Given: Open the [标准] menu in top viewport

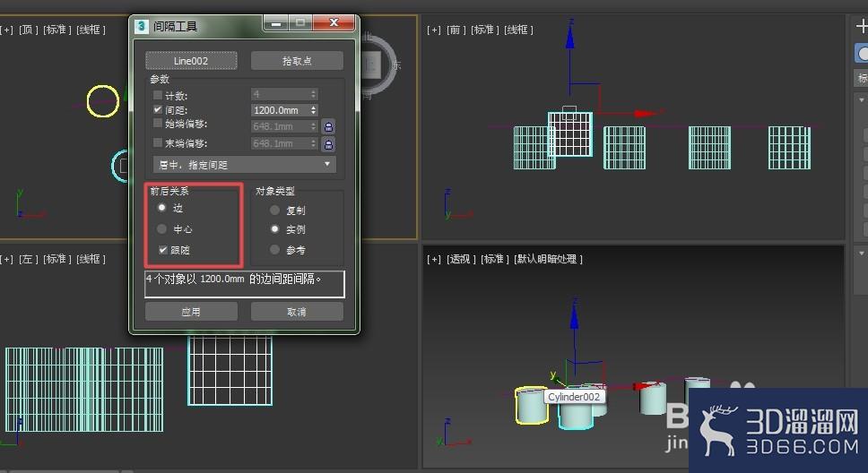Looking at the screenshot, I should coord(57,30).
